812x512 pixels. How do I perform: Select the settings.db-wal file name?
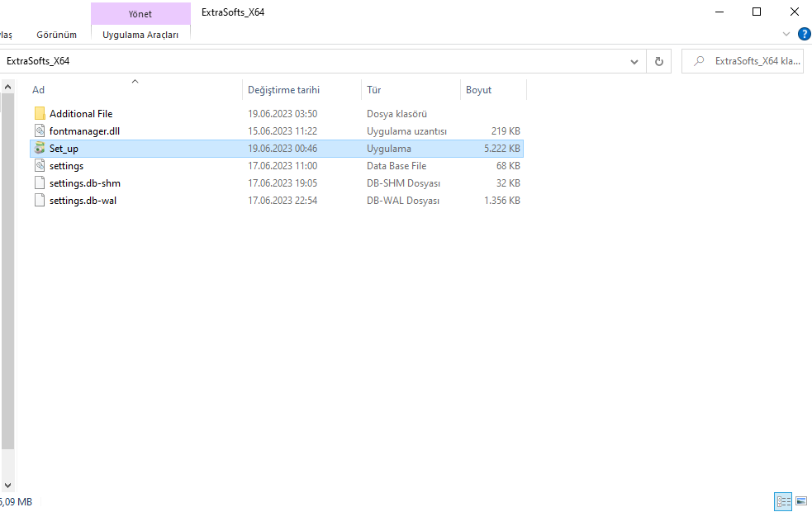(x=83, y=201)
